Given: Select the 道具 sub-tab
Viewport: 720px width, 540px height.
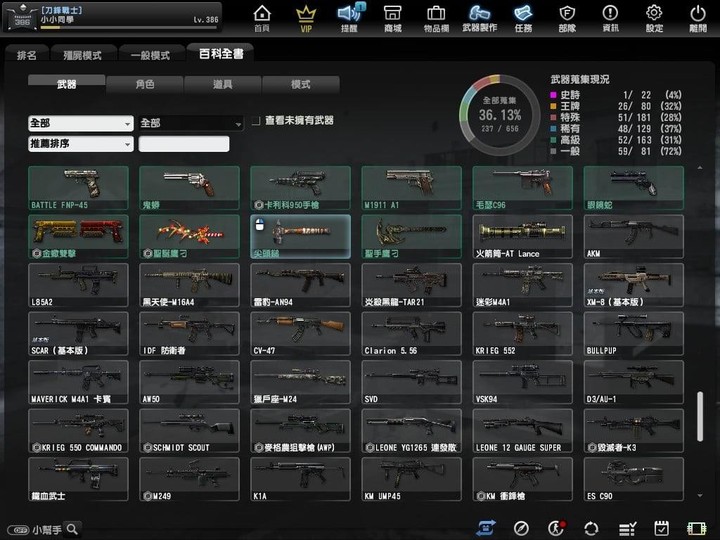Looking at the screenshot, I should 223,85.
